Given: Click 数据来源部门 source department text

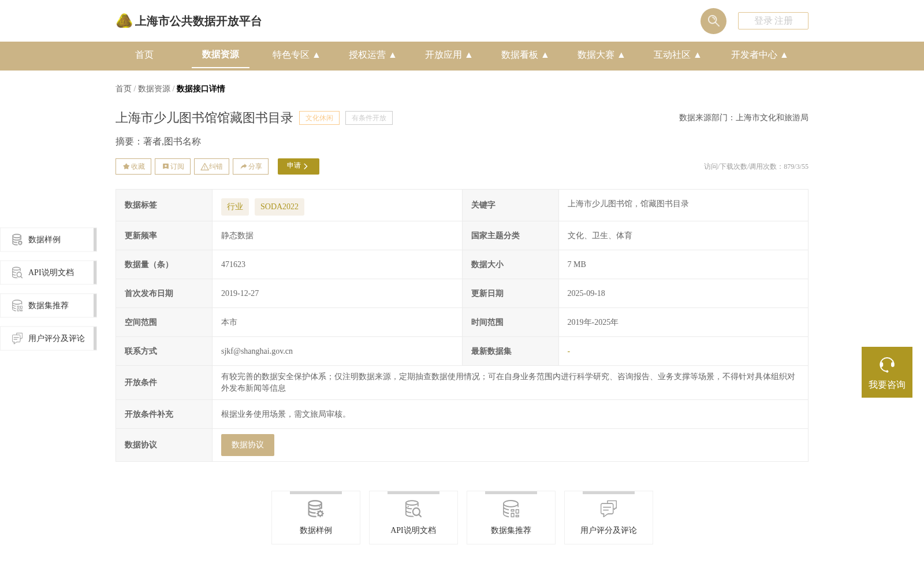Looking at the screenshot, I should click(x=744, y=118).
